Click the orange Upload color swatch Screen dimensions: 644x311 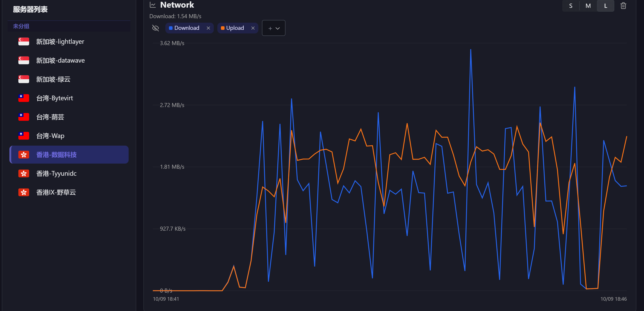[223, 28]
